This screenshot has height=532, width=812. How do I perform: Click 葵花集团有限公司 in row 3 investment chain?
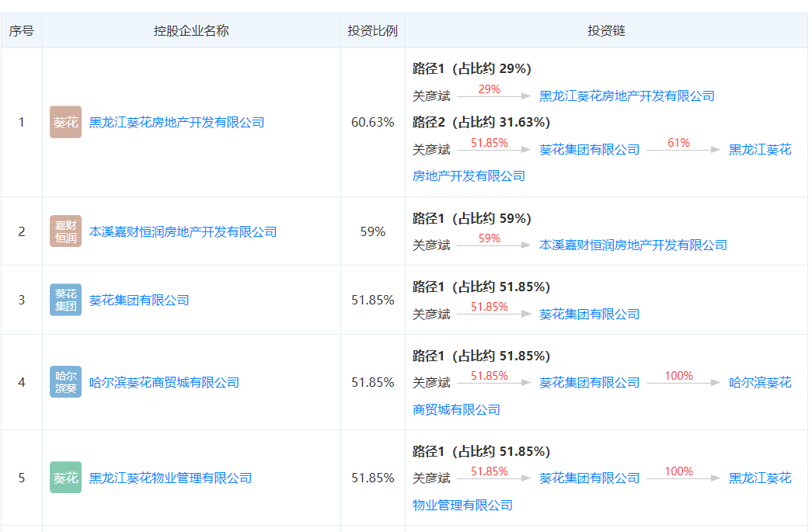589,315
